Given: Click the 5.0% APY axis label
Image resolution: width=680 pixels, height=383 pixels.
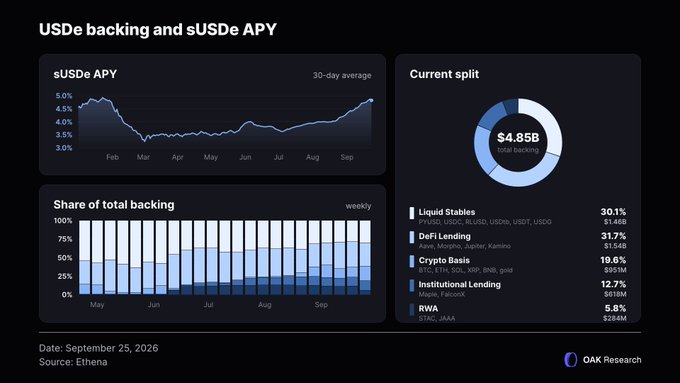Looking at the screenshot, I should pos(64,96).
